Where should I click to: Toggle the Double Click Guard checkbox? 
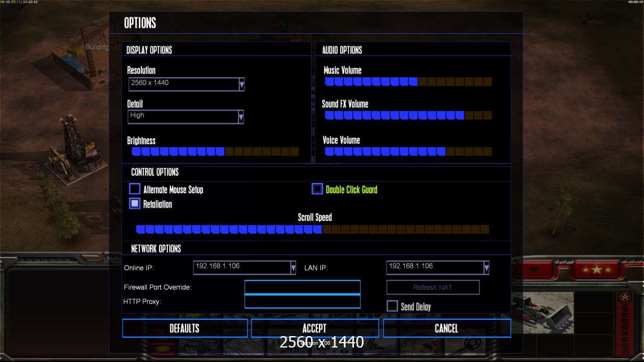pos(317,189)
